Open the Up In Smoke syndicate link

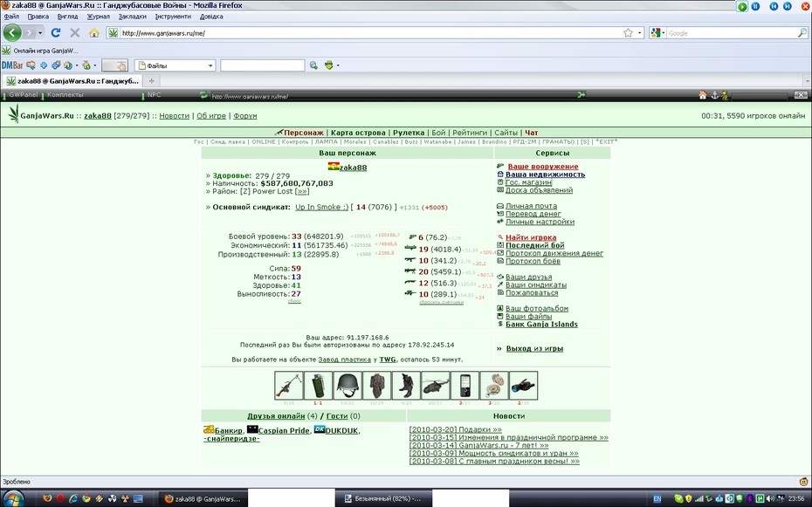point(321,207)
